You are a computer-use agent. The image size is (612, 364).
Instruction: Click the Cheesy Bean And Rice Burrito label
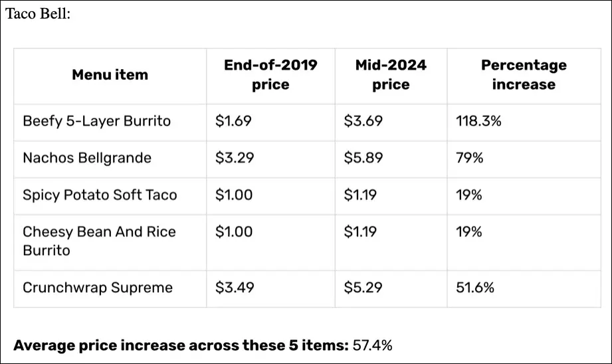point(99,241)
